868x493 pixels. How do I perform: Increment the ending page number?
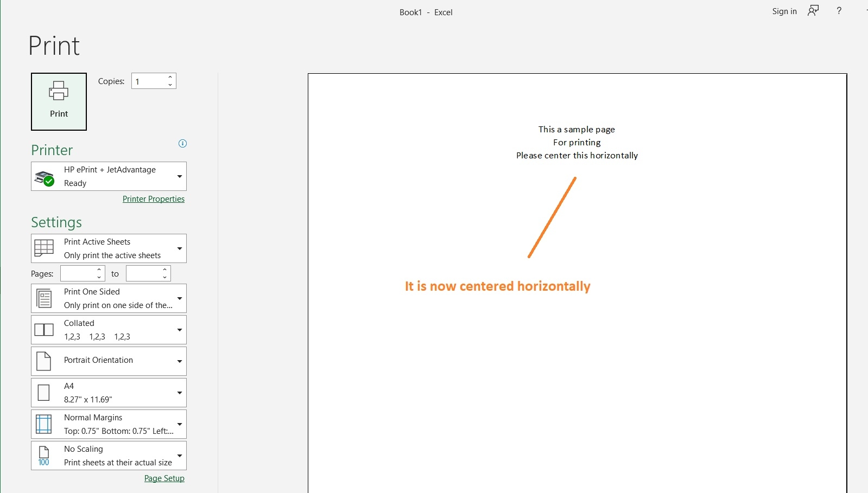pyautogui.click(x=164, y=270)
